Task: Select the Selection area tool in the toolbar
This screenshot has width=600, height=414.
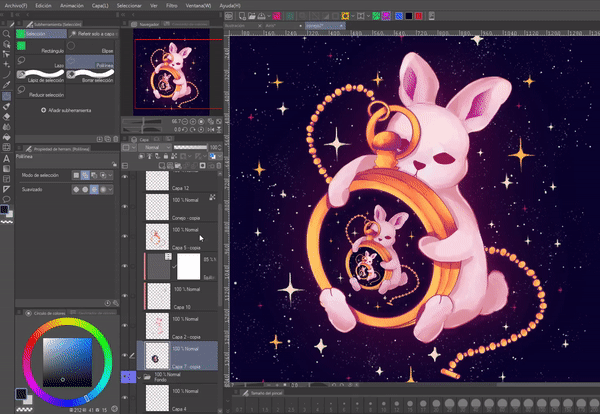Action: [x=6, y=96]
